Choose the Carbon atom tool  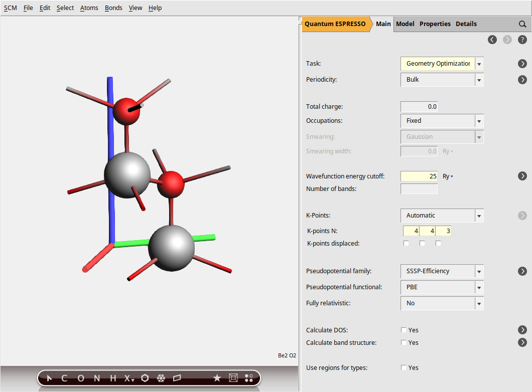tap(64, 378)
